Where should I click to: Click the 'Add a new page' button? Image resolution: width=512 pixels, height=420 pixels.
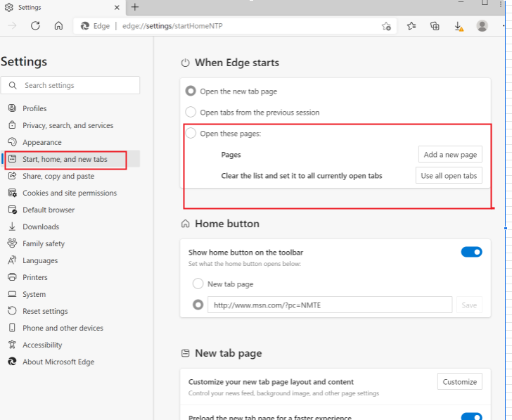(x=450, y=155)
